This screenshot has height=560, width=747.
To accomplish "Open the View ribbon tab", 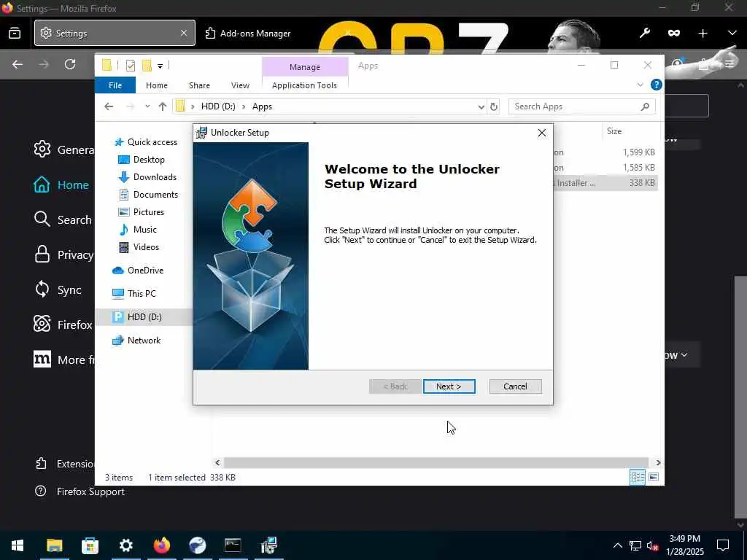I will 240,85.
